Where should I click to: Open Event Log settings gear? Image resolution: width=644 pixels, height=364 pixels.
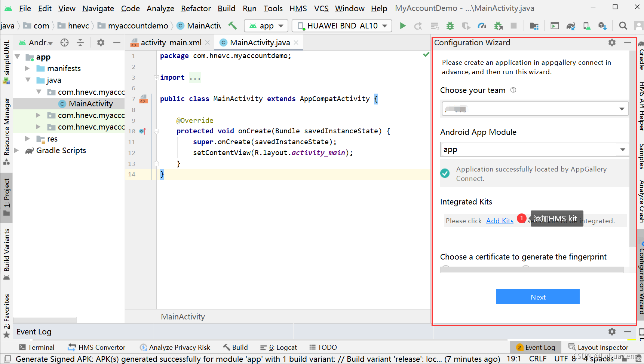click(x=612, y=331)
